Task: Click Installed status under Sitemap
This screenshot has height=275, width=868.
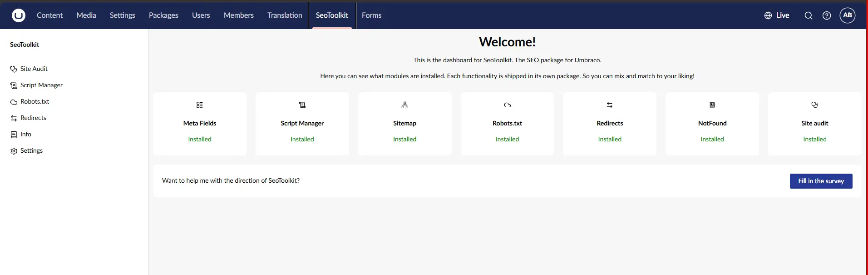Action: click(405, 139)
